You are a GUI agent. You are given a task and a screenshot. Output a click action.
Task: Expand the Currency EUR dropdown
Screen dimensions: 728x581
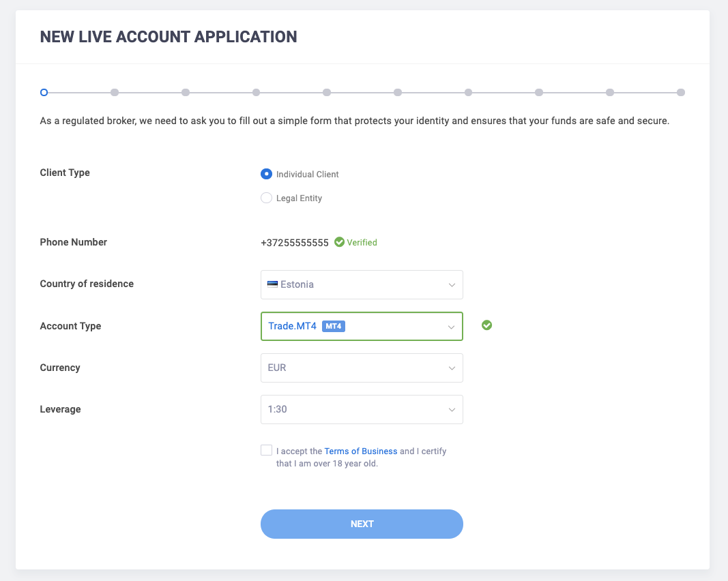pos(362,368)
